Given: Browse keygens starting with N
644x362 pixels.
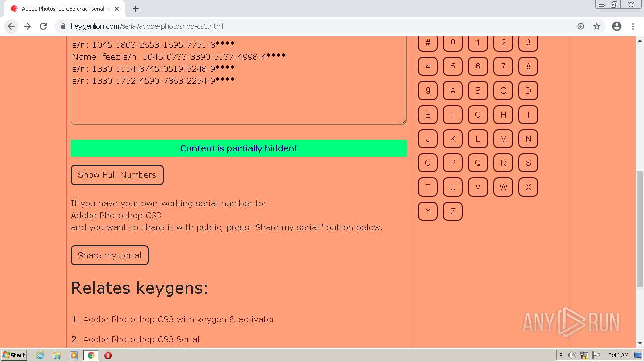Looking at the screenshot, I should pos(528,139).
